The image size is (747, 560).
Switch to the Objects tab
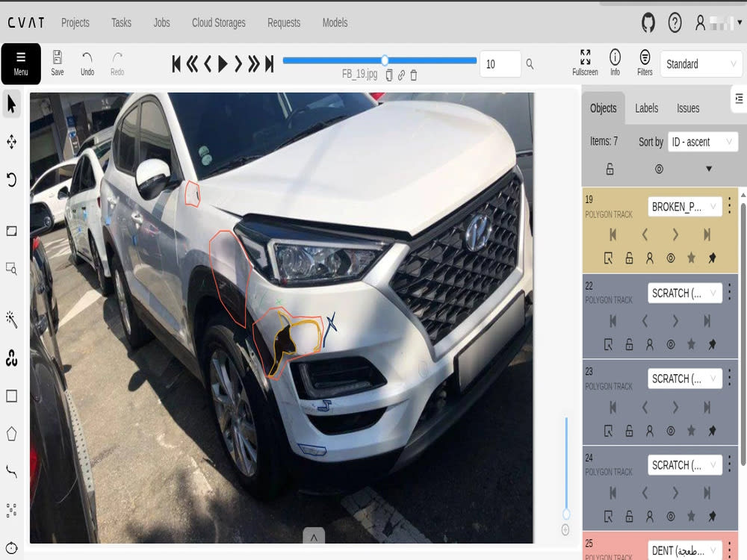coord(603,108)
